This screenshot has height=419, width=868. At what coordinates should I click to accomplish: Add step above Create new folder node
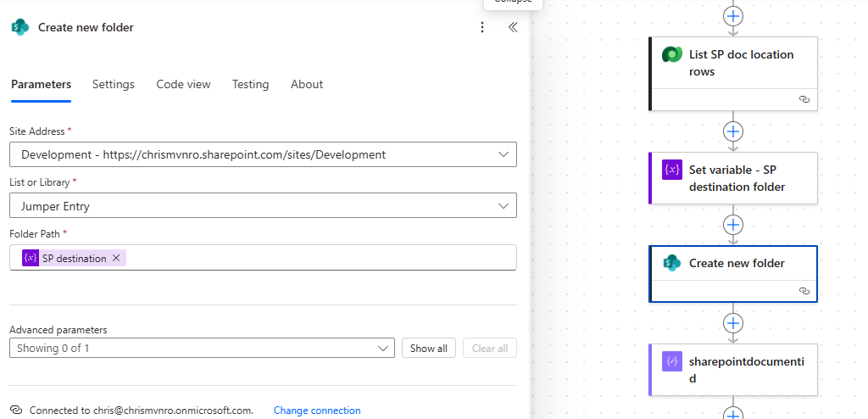point(733,225)
